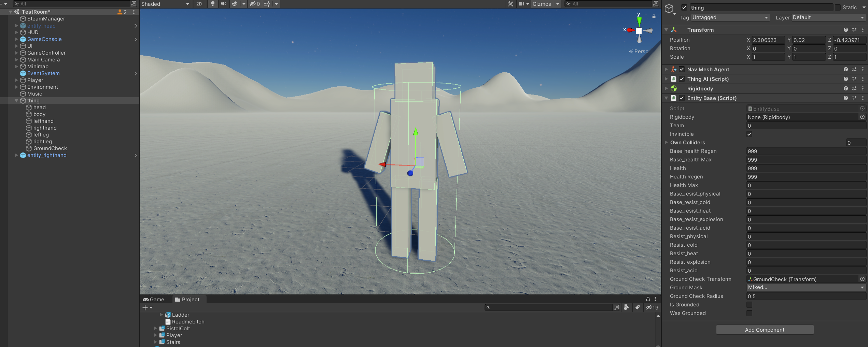Toggle the Invincible checkbox

pos(750,134)
